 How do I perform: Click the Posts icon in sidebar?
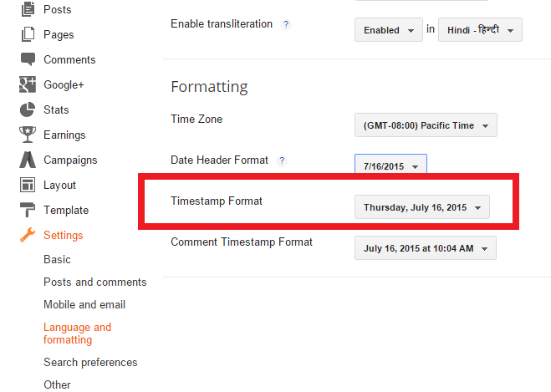[x=28, y=10]
